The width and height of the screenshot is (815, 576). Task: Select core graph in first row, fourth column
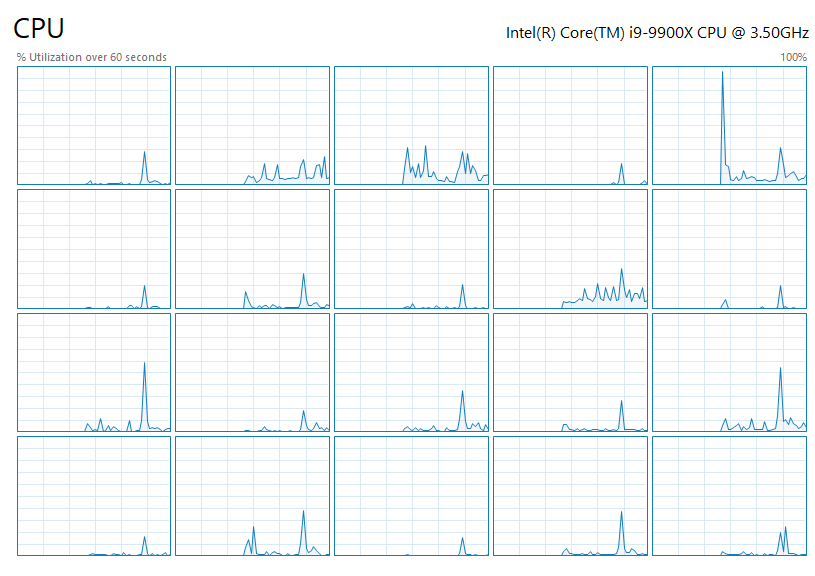571,125
